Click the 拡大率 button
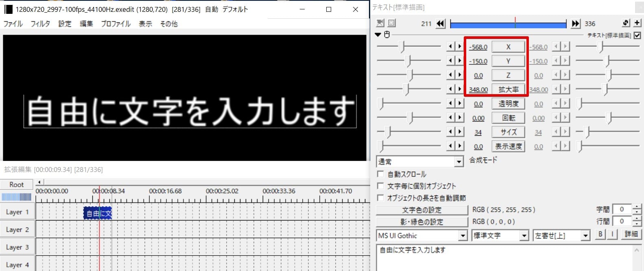Viewport: 644px width, 271px height. coord(508,89)
